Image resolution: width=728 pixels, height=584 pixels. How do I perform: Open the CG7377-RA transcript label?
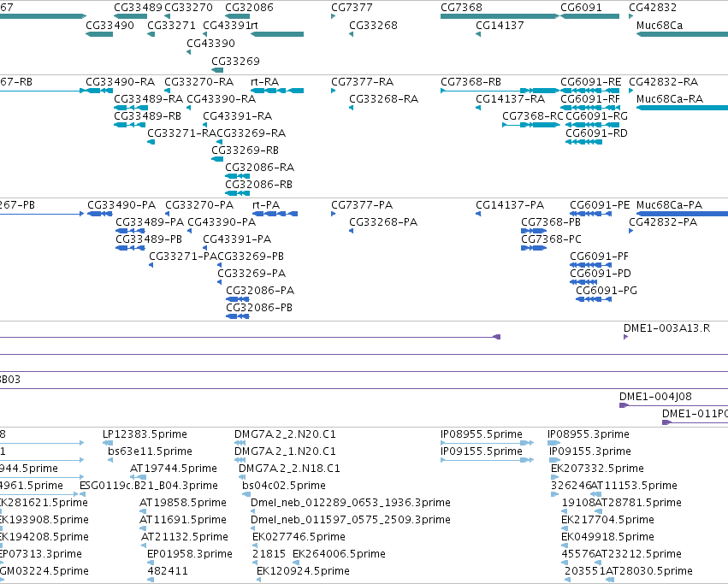(x=362, y=82)
